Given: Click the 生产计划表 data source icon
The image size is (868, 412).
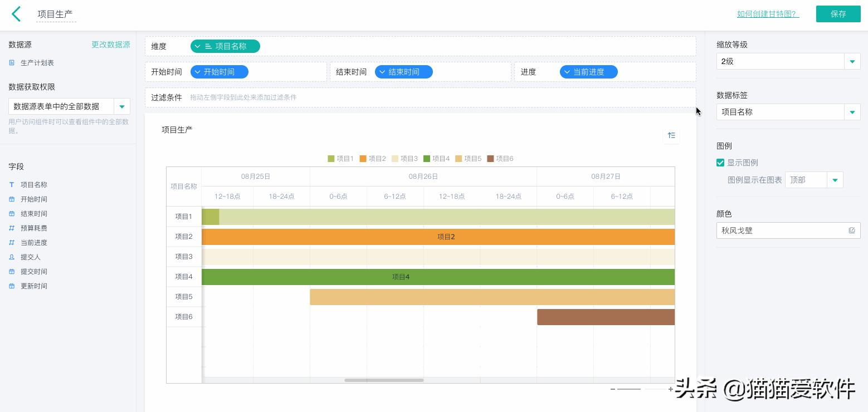Looking at the screenshot, I should [12, 63].
